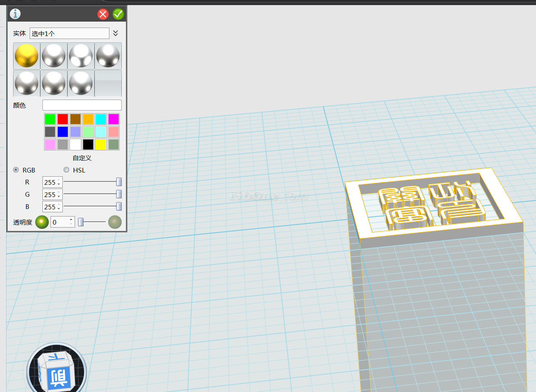
Task: Click the blue front face of view cube
Action: [x=59, y=378]
